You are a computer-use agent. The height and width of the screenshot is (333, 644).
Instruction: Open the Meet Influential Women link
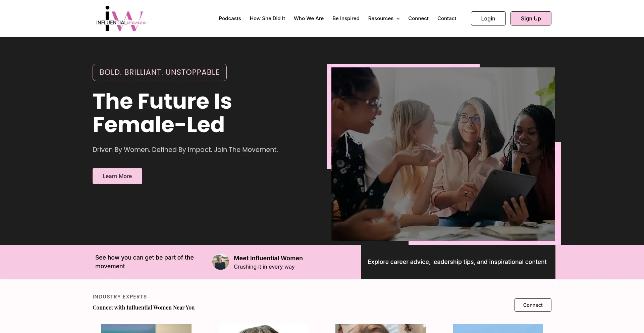pos(268,258)
